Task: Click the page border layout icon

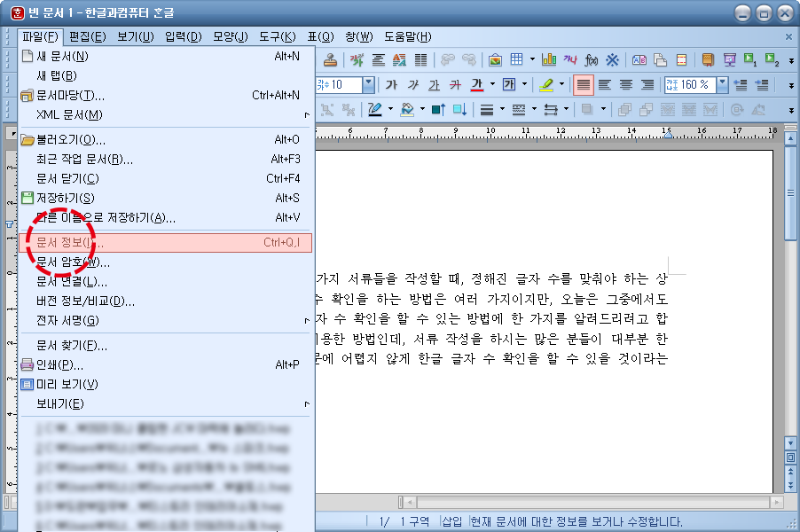Action: point(682,60)
